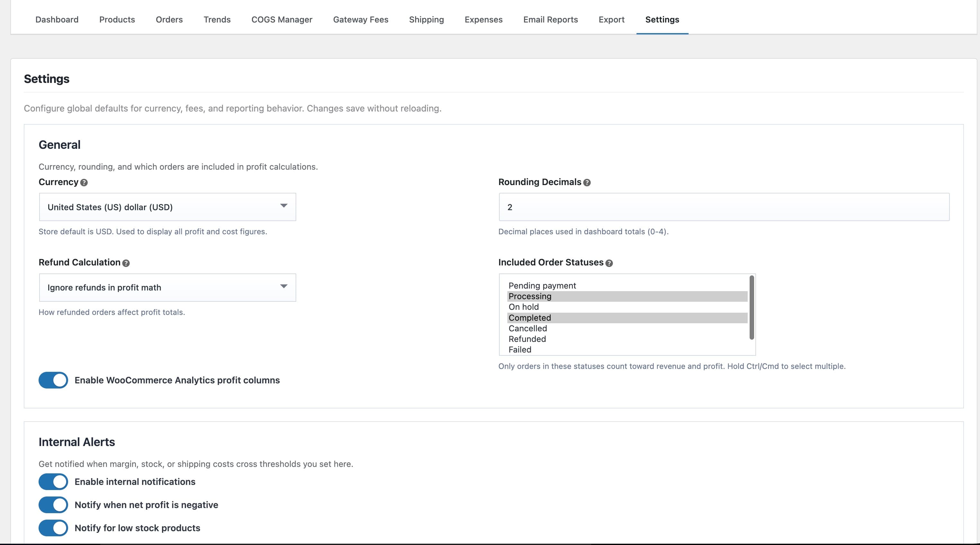Open the Currency dropdown
The height and width of the screenshot is (545, 980).
click(167, 207)
